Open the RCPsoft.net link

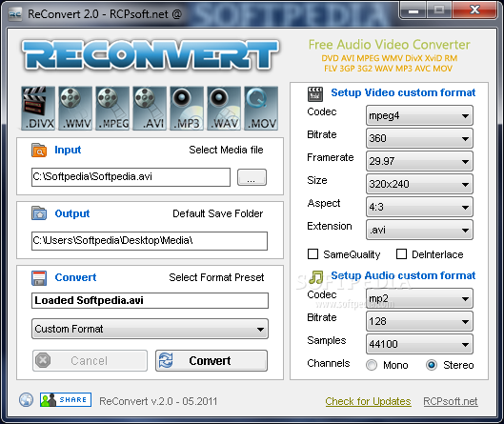(x=451, y=401)
